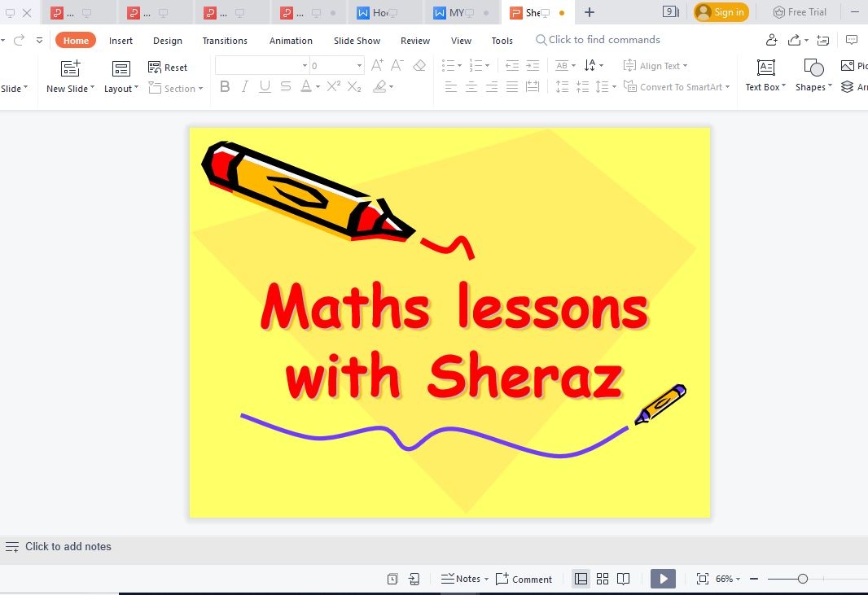This screenshot has width=868, height=595.
Task: Switch to Slide Sorter view icon
Action: pyautogui.click(x=603, y=579)
